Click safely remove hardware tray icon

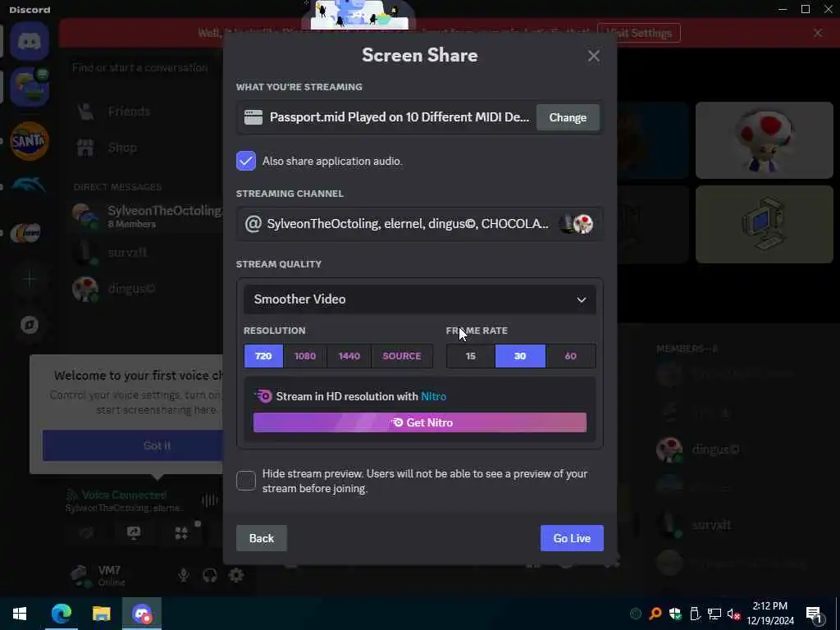[695, 614]
